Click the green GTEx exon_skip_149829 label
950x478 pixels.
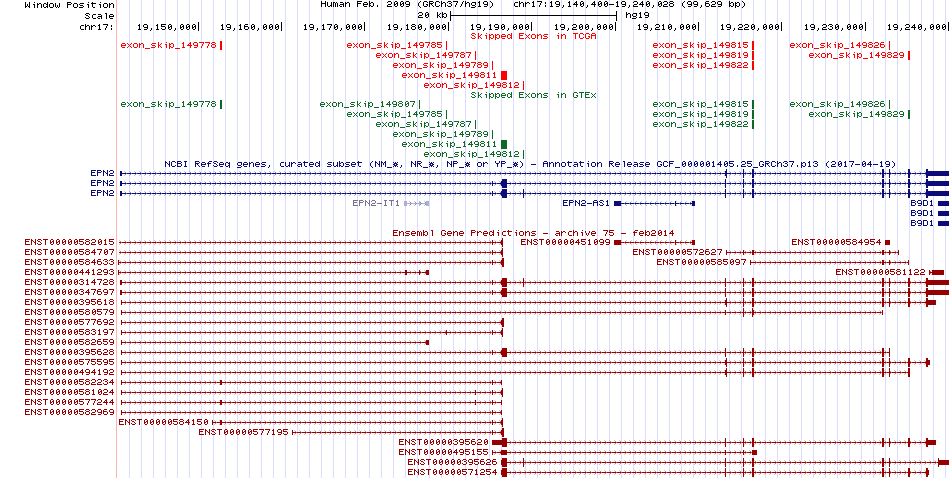click(857, 115)
